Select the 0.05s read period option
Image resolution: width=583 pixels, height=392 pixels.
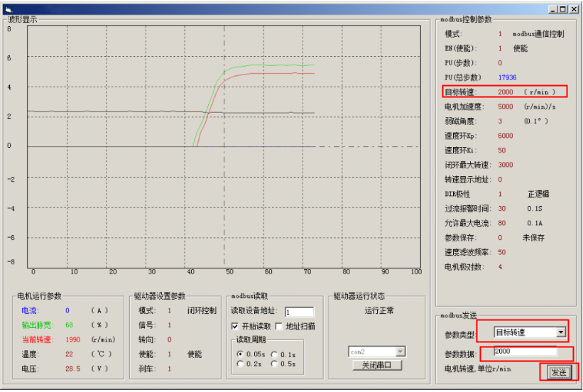point(239,354)
